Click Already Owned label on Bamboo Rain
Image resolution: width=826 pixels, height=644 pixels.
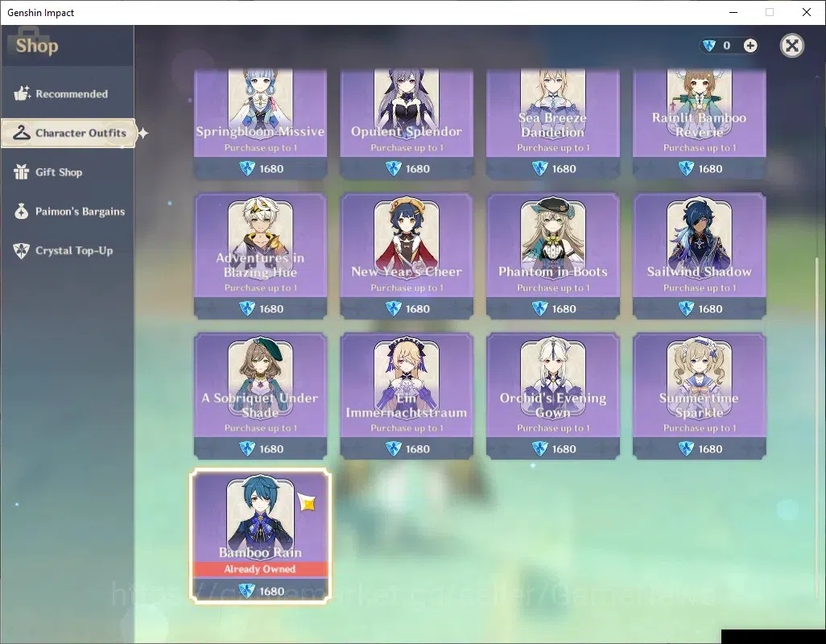(x=260, y=568)
